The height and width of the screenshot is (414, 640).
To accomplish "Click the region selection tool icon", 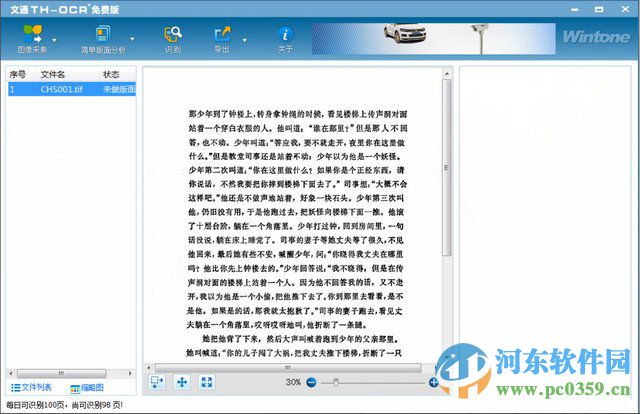I will pyautogui.click(x=157, y=382).
